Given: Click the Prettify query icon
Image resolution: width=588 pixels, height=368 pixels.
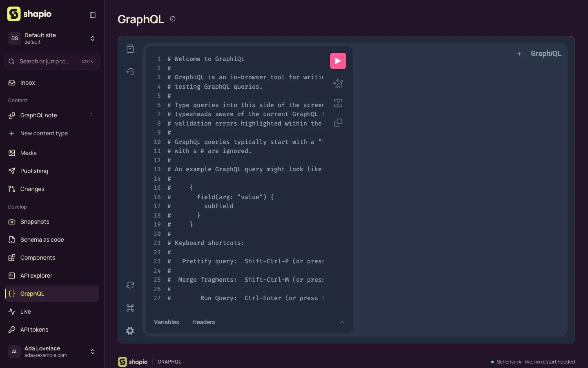Looking at the screenshot, I should click(x=338, y=83).
